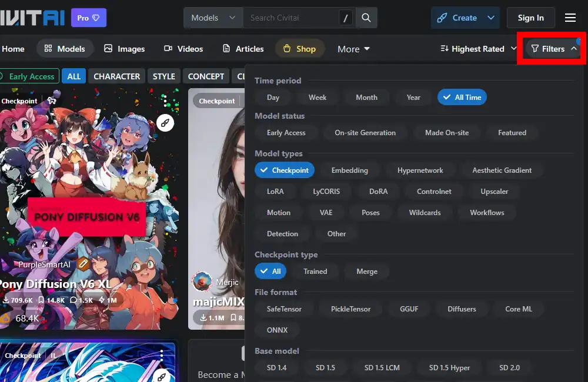The width and height of the screenshot is (588, 382).
Task: Open the Pony Diffusion V6 XL model title
Action: [x=55, y=284]
